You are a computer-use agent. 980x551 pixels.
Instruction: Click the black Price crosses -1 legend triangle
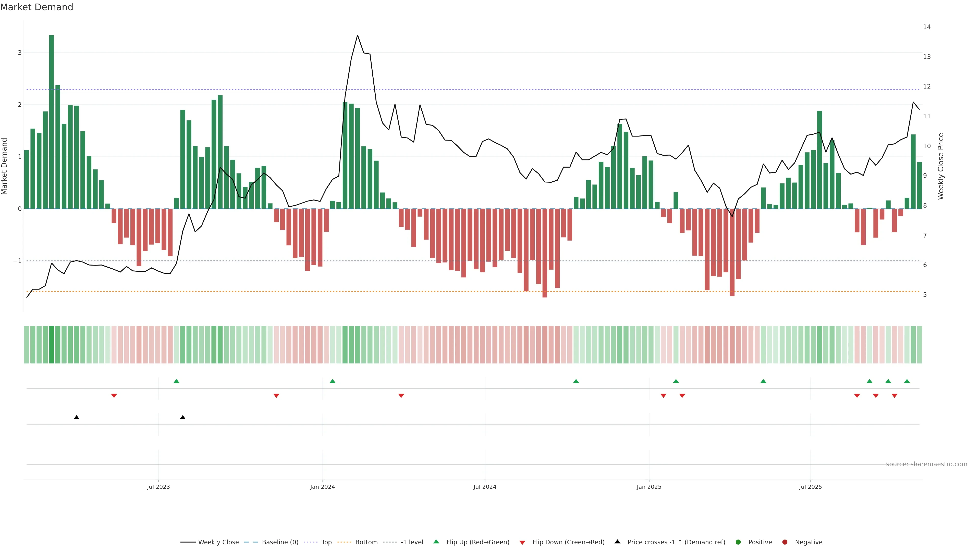pyautogui.click(x=617, y=542)
